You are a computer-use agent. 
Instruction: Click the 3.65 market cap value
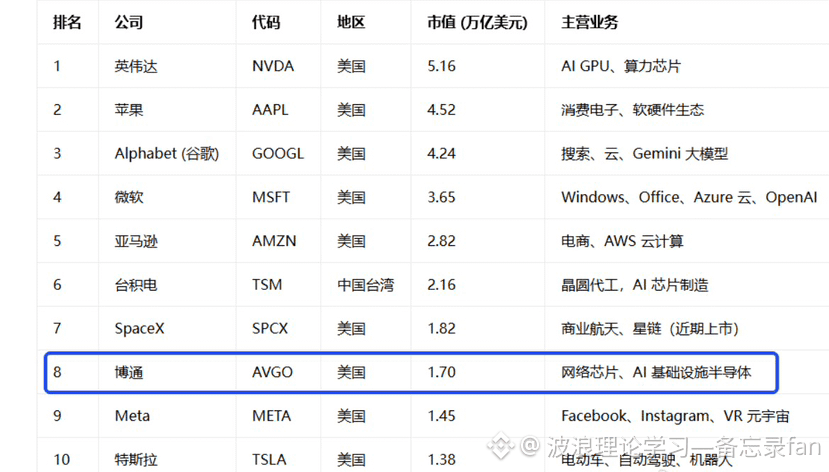(441, 197)
